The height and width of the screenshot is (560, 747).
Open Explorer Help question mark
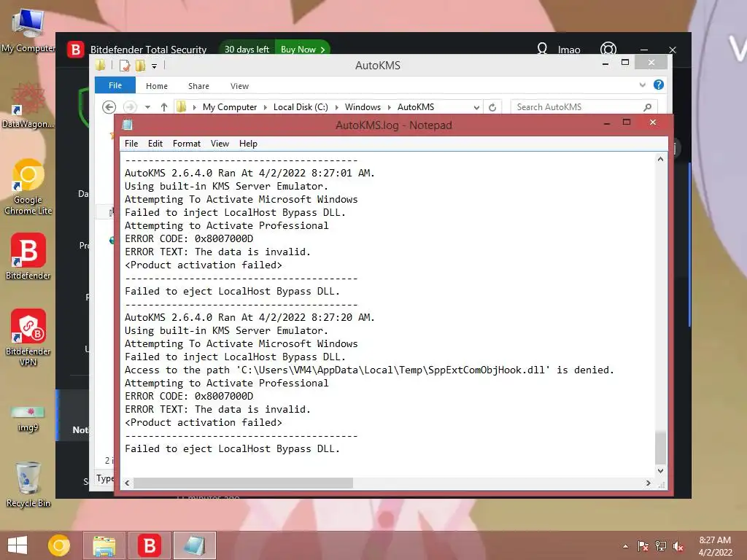[x=659, y=85]
